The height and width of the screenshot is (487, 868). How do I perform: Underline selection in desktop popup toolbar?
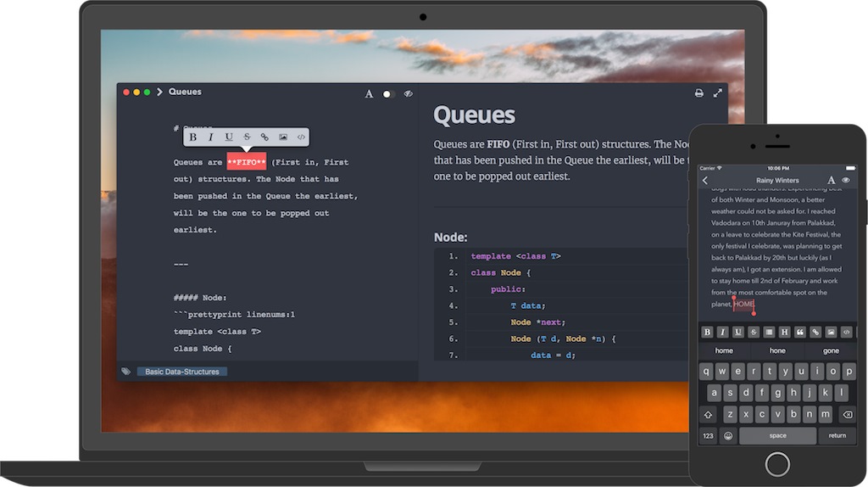tap(229, 137)
